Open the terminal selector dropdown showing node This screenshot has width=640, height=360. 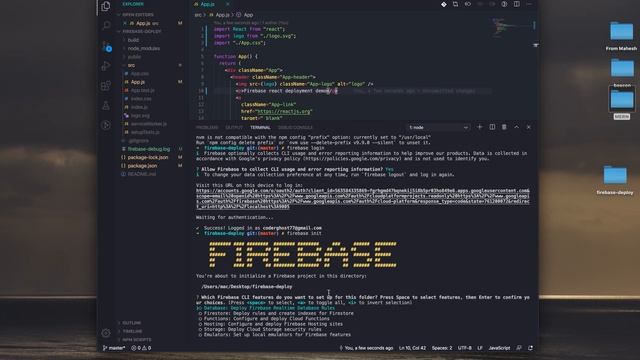(x=439, y=127)
